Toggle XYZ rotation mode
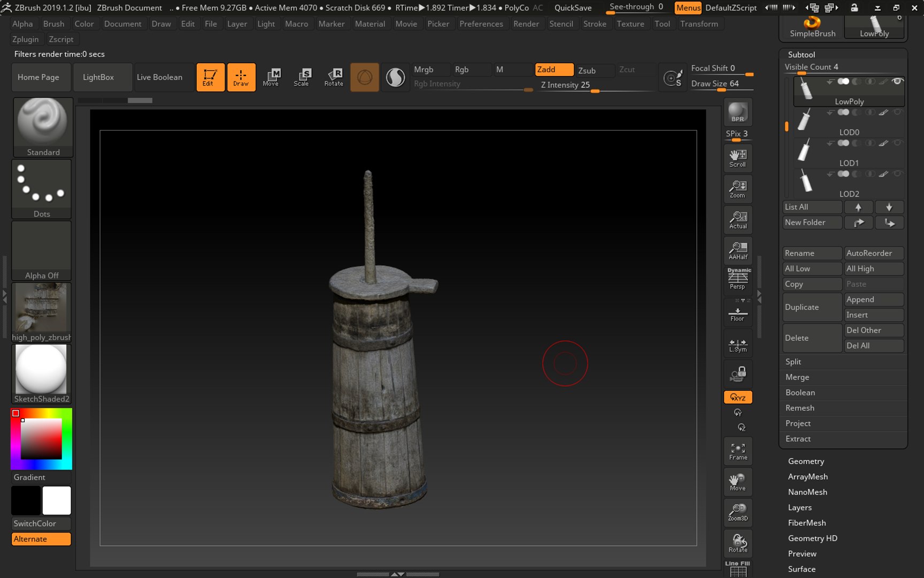 [x=738, y=397]
